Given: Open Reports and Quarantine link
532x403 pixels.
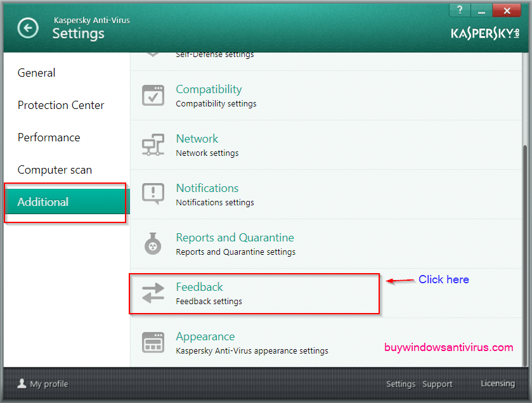Looking at the screenshot, I should [x=235, y=238].
